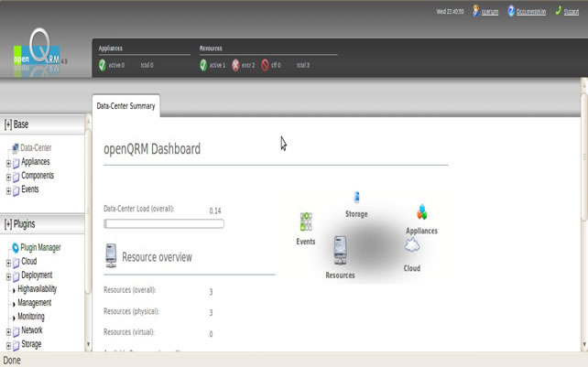Click the Resource overview heading
This screenshot has width=588, height=367.
tap(157, 257)
